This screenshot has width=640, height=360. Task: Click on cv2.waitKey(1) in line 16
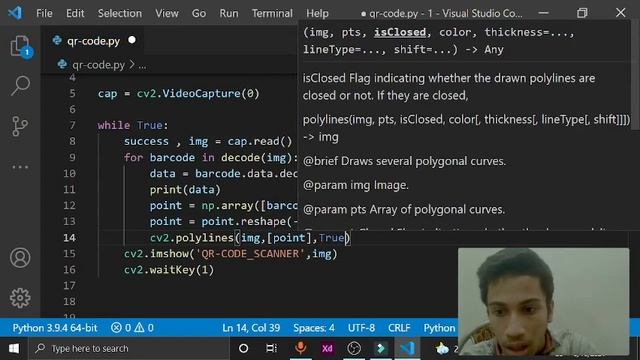coord(169,270)
